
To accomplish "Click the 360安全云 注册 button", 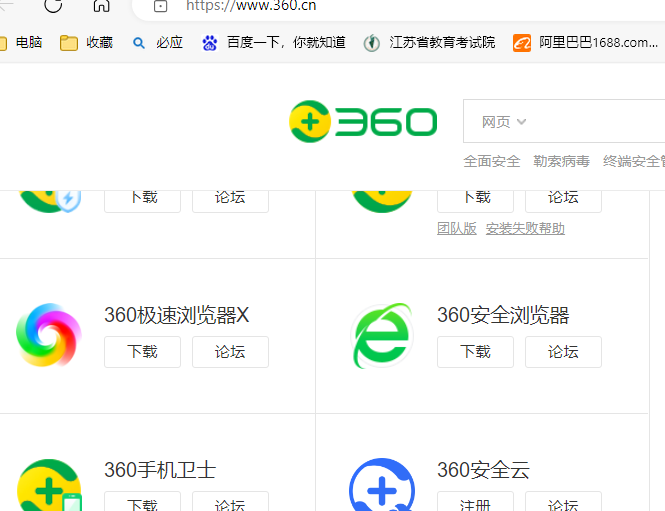I will coord(475,502).
